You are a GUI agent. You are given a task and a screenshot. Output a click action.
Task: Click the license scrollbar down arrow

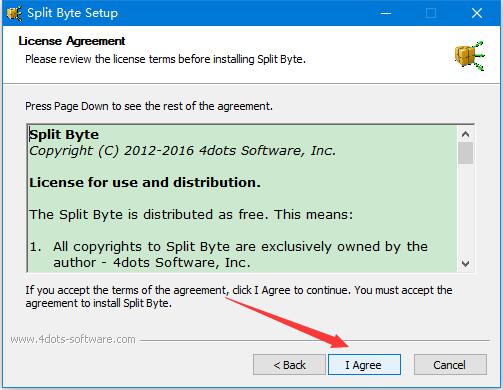[x=465, y=263]
